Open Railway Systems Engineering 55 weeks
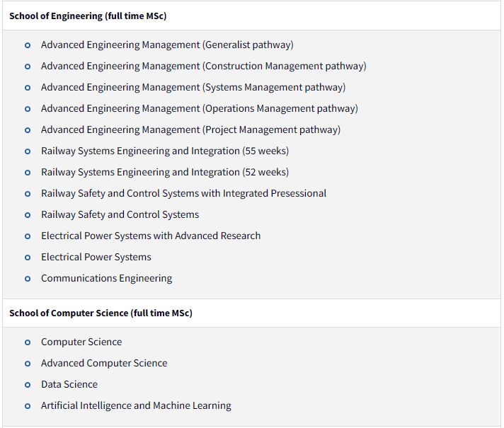This screenshot has width=504, height=428. click(x=165, y=151)
